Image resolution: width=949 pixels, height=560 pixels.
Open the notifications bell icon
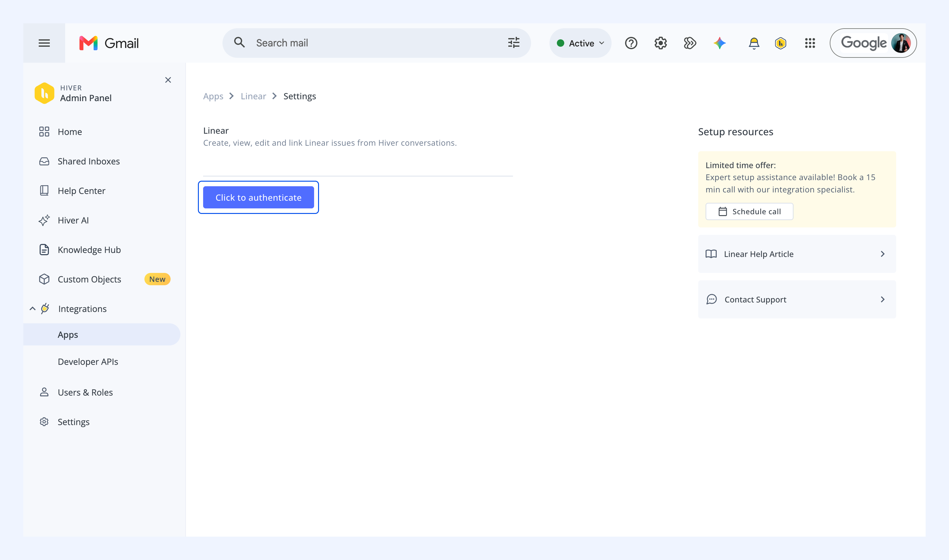click(754, 43)
